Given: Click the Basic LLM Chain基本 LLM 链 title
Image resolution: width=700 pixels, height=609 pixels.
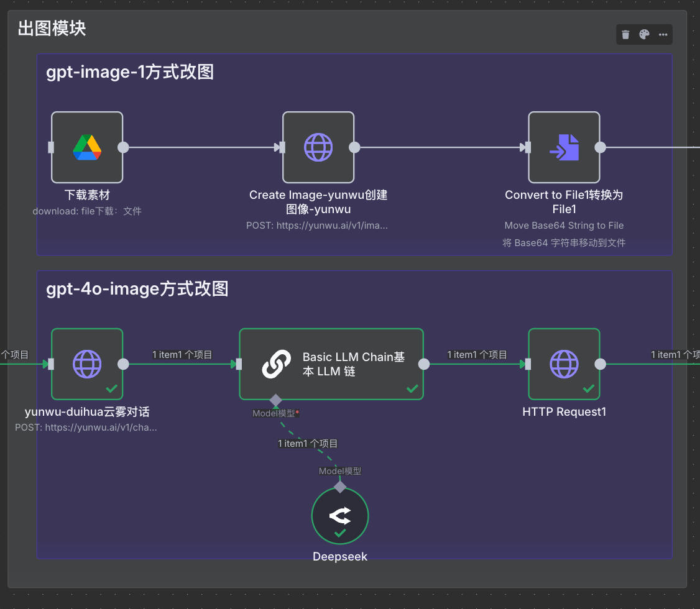Looking at the screenshot, I should pyautogui.click(x=354, y=364).
